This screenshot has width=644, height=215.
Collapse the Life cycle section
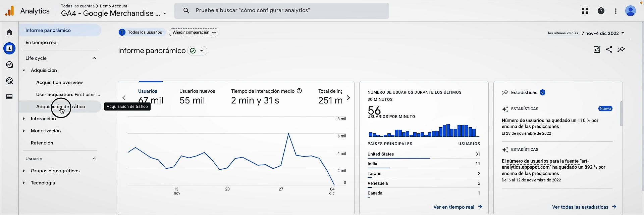point(94,58)
